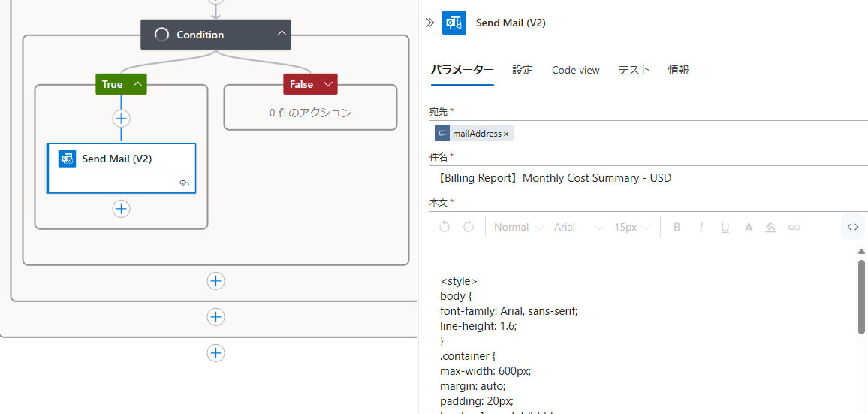This screenshot has width=868, height=414.
Task: Add action via bottom-most plus on canvas
Action: pos(216,353)
